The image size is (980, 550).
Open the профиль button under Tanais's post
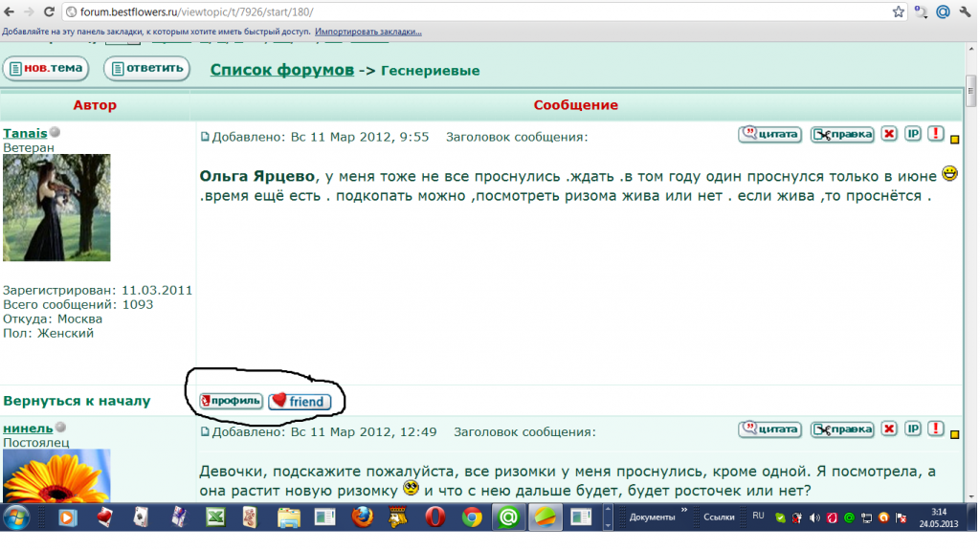click(231, 401)
